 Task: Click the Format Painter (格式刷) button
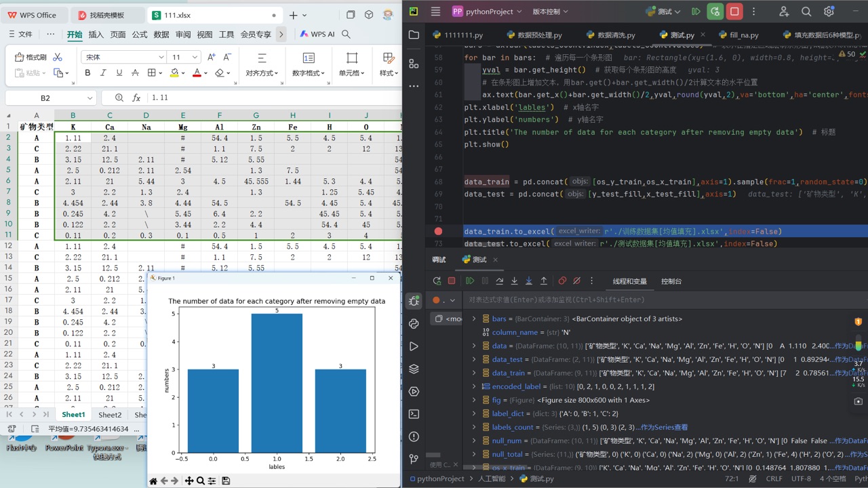tap(31, 58)
